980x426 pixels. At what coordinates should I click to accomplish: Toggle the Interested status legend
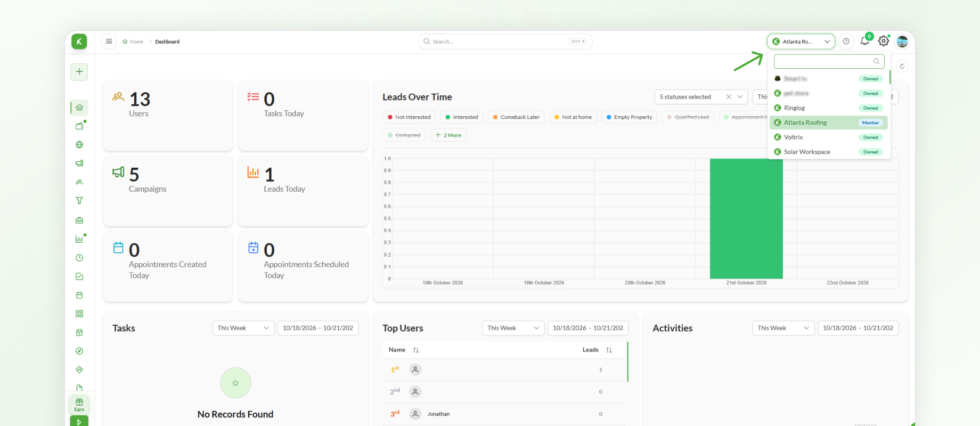pyautogui.click(x=462, y=117)
